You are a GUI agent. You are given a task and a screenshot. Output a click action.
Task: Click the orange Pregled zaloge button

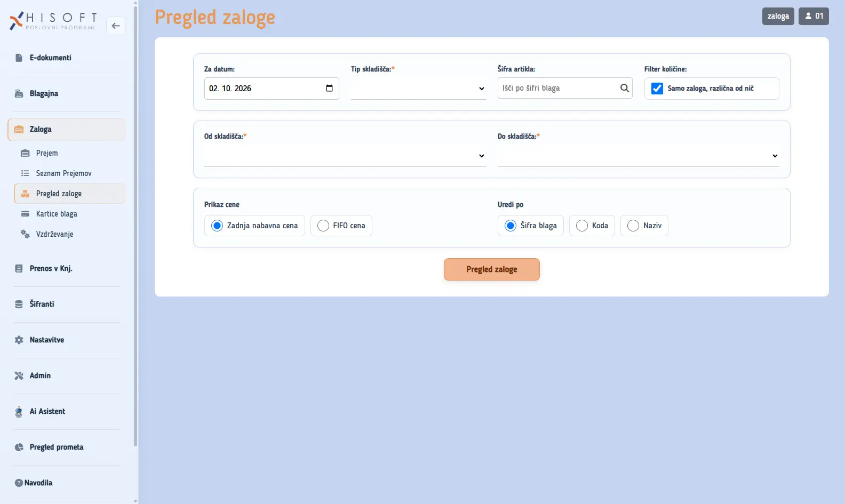tap(492, 269)
